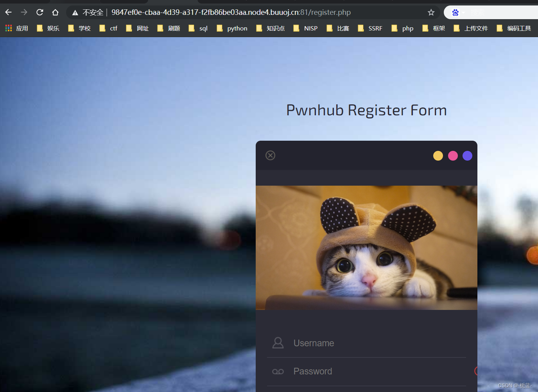538x392 pixels.
Task: Open the SSRF bookmarks folder
Action: pos(375,28)
